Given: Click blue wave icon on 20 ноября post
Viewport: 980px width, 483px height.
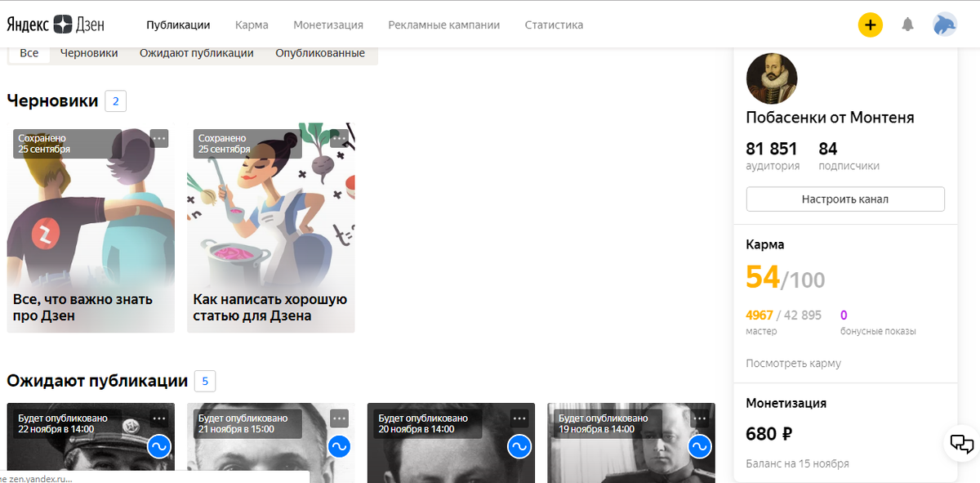Looking at the screenshot, I should [x=519, y=446].
